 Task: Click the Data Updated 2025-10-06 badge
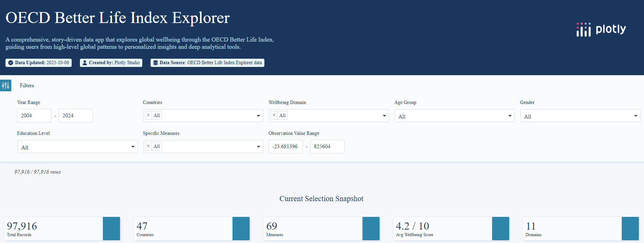pos(38,63)
